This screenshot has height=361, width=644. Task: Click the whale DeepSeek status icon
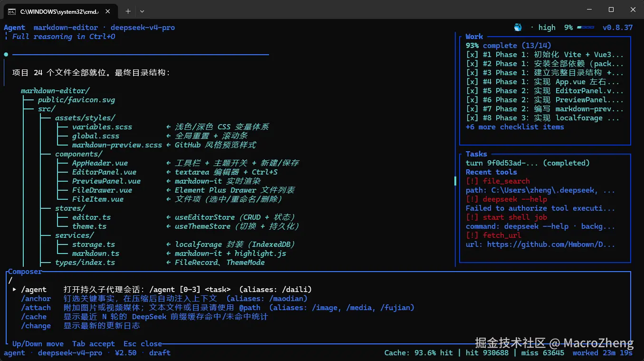pyautogui.click(x=518, y=28)
